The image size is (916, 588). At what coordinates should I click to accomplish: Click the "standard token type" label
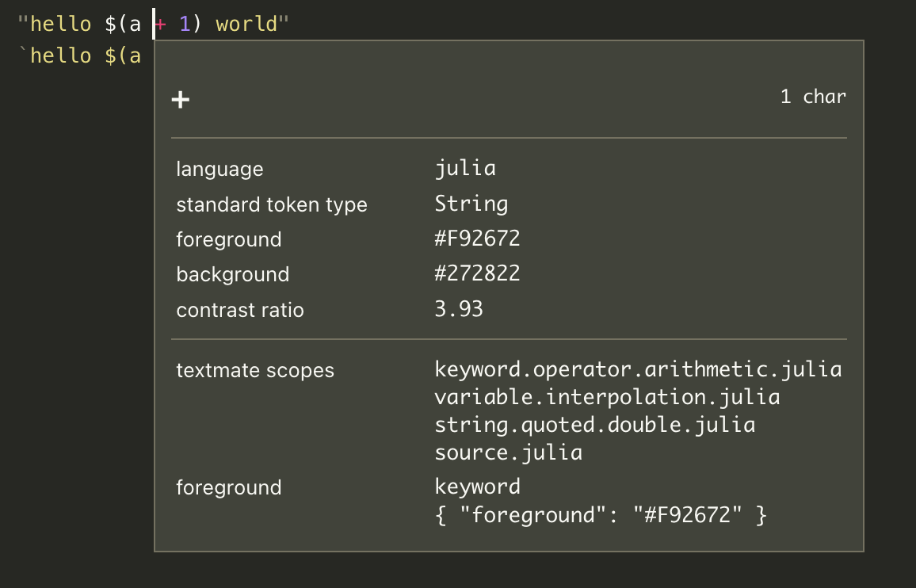click(x=272, y=204)
